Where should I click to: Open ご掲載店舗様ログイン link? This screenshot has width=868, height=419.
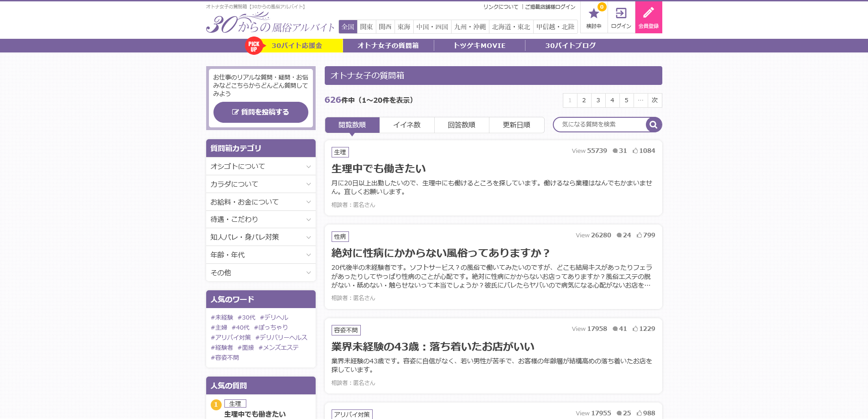click(x=550, y=7)
